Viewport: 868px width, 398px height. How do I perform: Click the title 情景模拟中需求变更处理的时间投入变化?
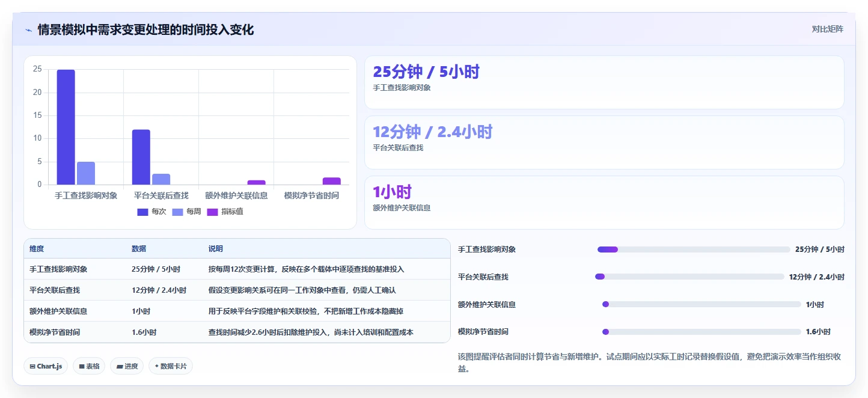pos(145,29)
